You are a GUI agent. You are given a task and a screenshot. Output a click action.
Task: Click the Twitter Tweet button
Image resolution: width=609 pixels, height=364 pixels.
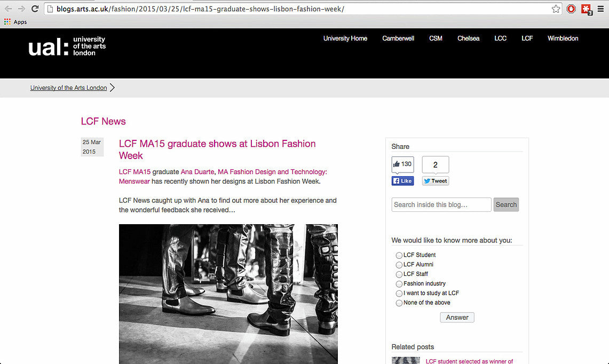[436, 181]
